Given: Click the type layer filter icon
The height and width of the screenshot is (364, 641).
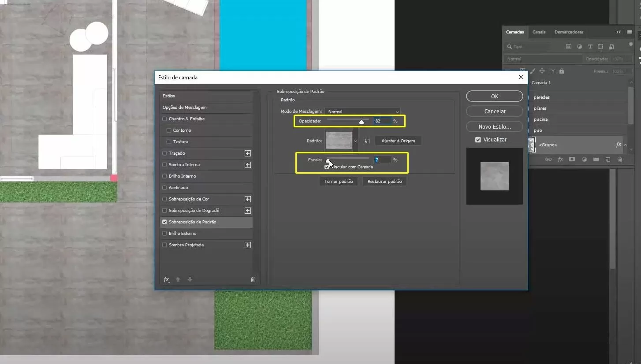Looking at the screenshot, I should pos(590,47).
